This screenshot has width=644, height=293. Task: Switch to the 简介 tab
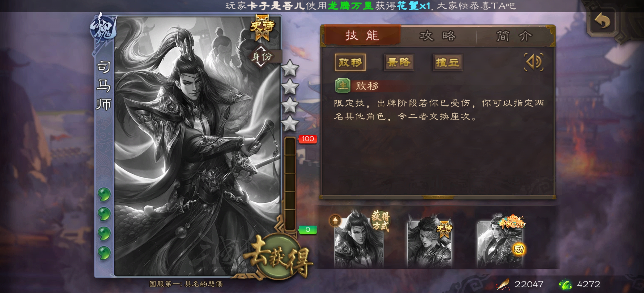click(514, 36)
